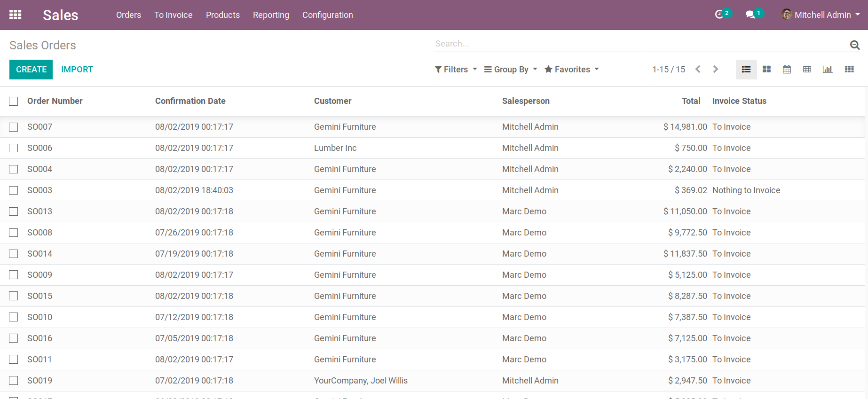Click the IMPORT button

pyautogui.click(x=77, y=70)
